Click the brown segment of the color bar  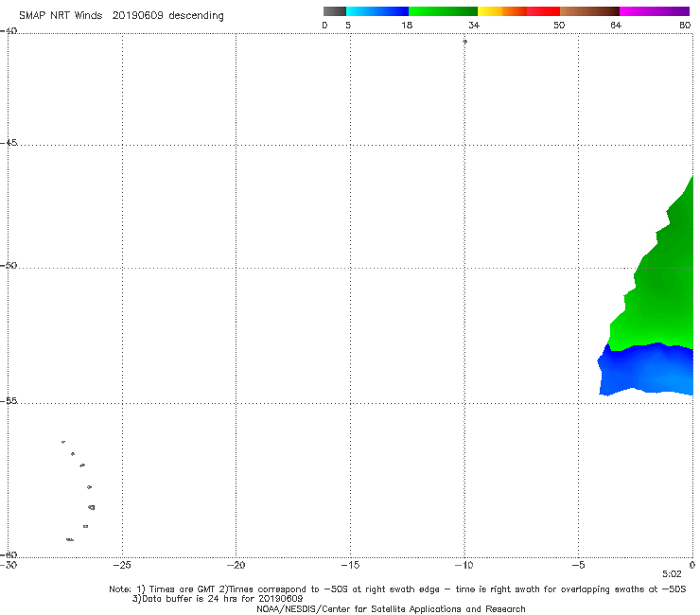point(589,11)
